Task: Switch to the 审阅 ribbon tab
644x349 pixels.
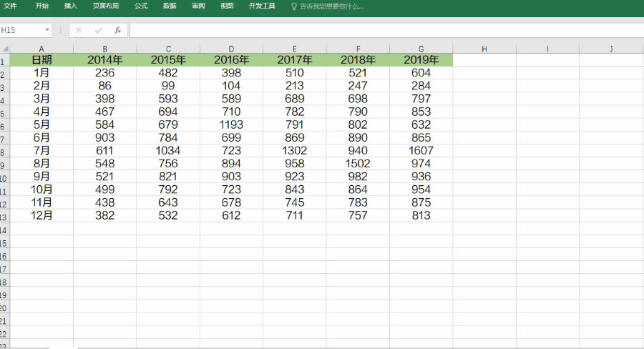Action: (x=198, y=6)
